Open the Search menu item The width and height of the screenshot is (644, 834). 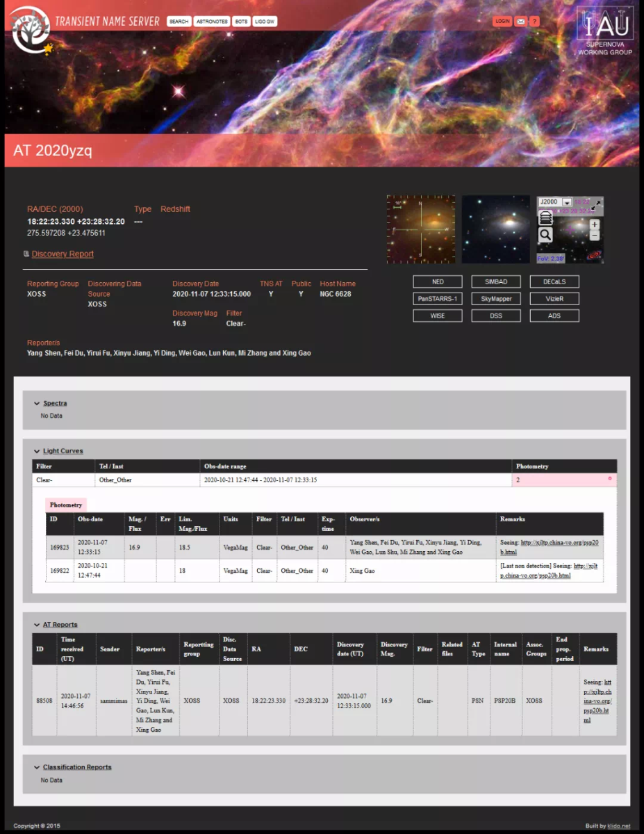pyautogui.click(x=179, y=22)
